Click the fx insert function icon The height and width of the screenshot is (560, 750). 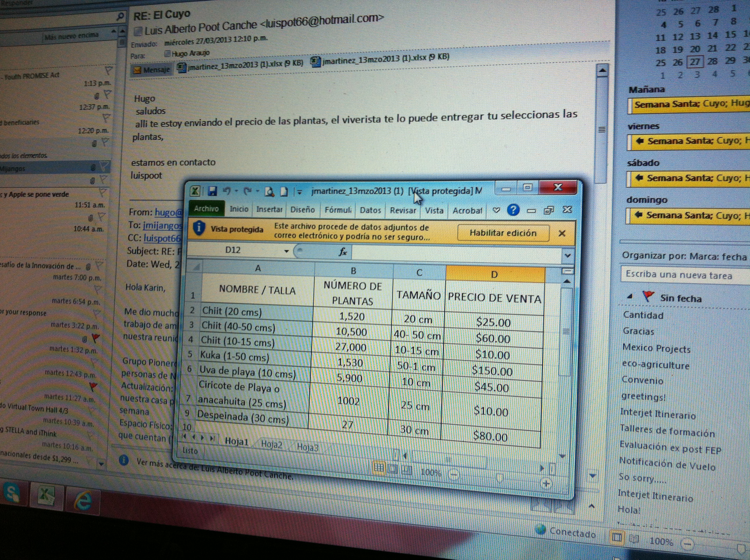click(x=343, y=252)
